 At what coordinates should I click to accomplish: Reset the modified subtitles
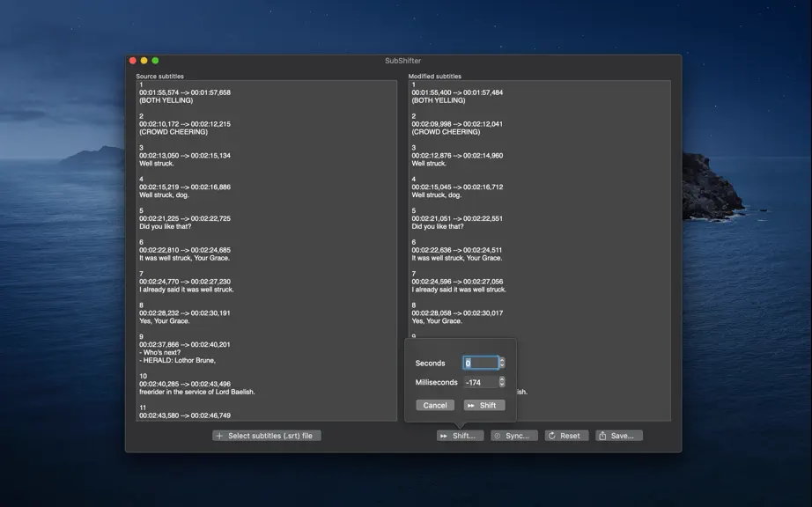point(566,436)
